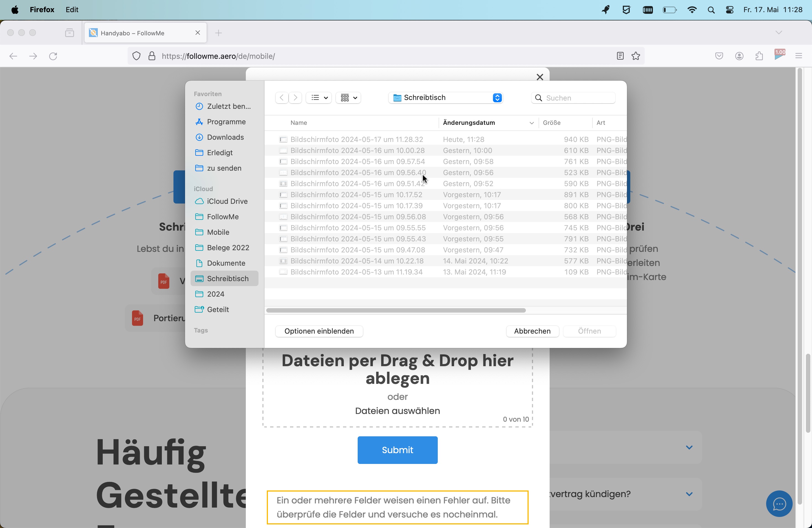Click the followme.aero URL address field
The height and width of the screenshot is (528, 812).
pos(386,56)
